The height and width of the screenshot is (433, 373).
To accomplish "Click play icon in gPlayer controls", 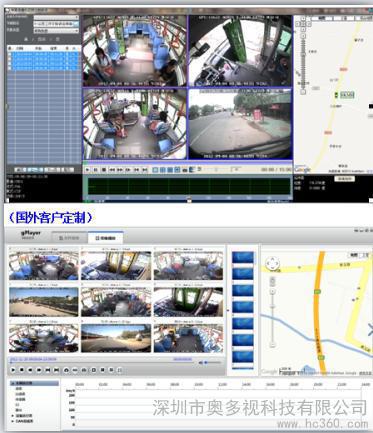I will coord(13,370).
